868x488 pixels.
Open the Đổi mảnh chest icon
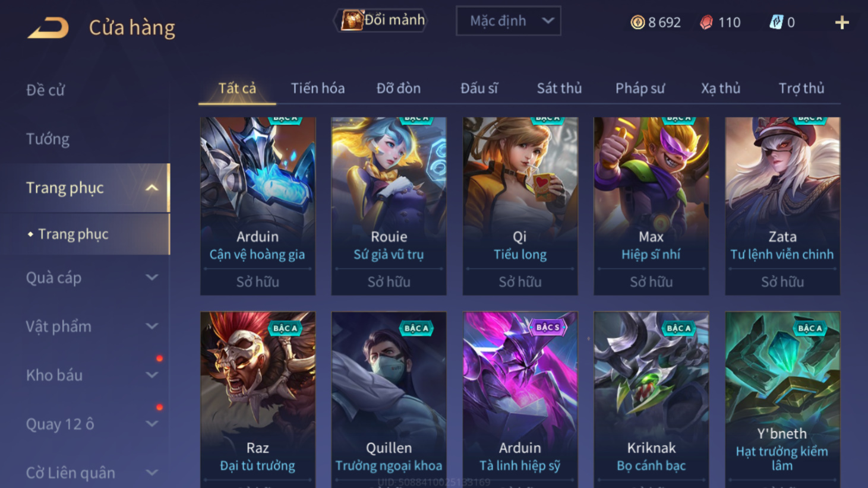click(352, 21)
